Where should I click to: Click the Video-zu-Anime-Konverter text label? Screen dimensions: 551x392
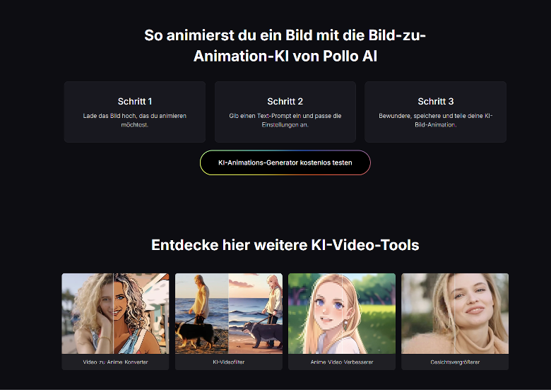[115, 362]
